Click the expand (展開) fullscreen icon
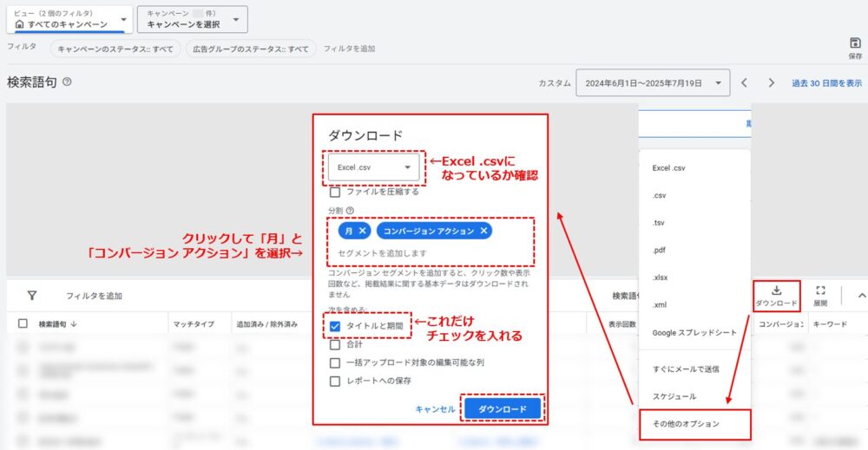This screenshot has height=450, width=868. (x=819, y=291)
